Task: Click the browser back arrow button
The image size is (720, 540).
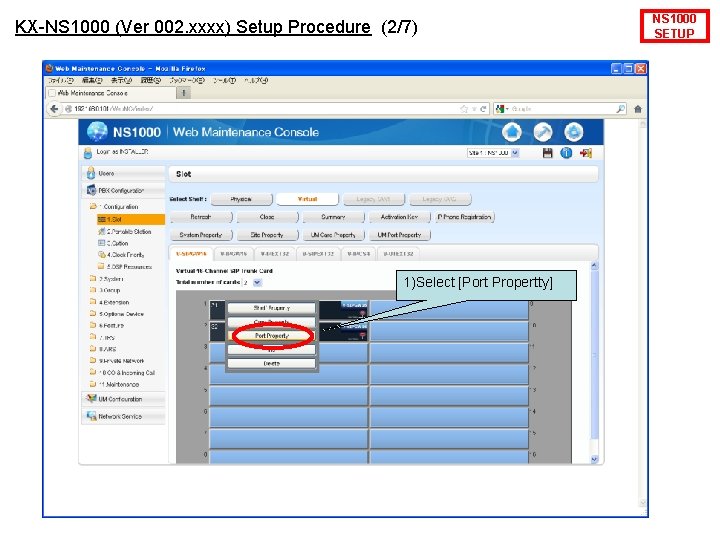Action: pyautogui.click(x=54, y=109)
